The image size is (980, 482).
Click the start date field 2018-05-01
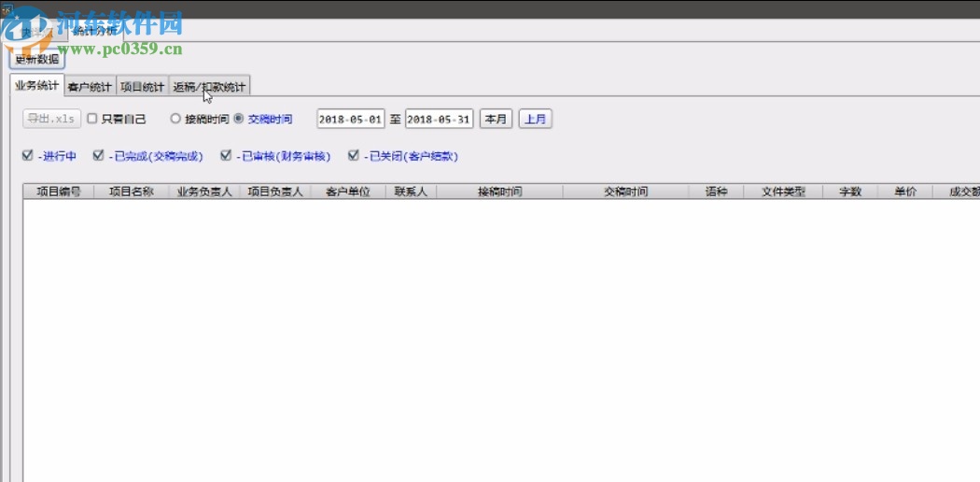tap(351, 119)
